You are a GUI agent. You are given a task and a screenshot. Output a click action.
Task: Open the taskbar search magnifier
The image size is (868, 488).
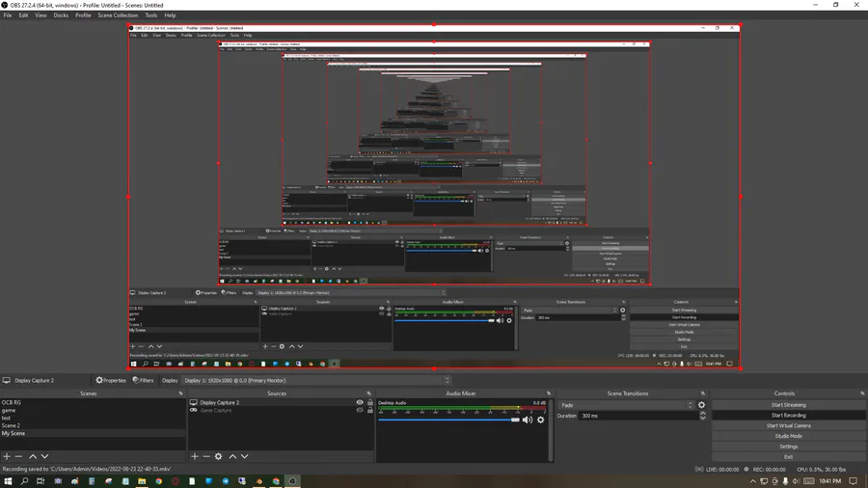[x=24, y=481]
